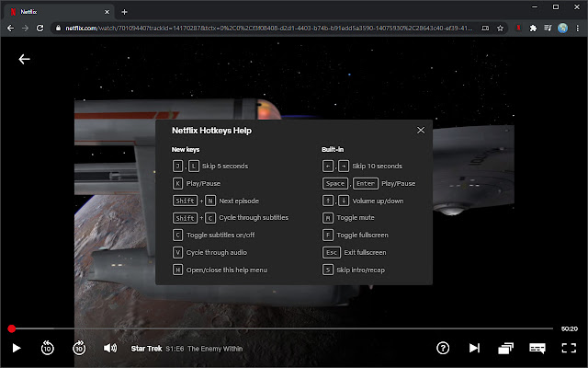Click the S key icon in help

tap(328, 270)
